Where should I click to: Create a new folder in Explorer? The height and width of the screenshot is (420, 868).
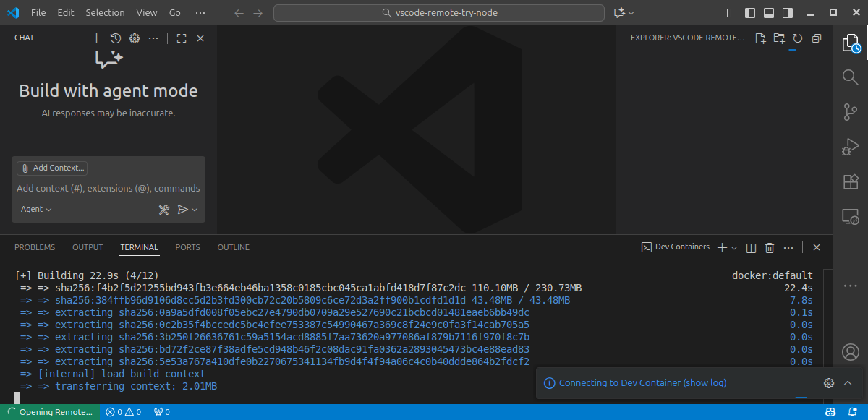pyautogui.click(x=779, y=38)
